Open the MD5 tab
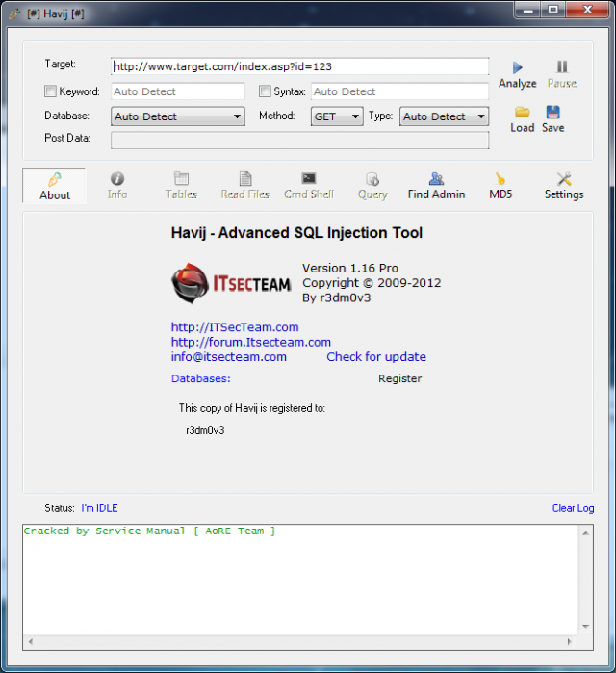 [500, 186]
